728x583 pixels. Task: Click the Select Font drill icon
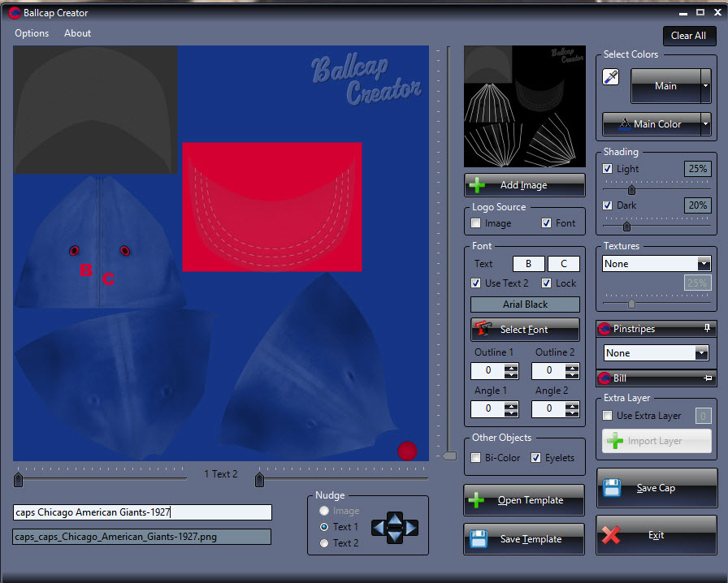click(485, 329)
